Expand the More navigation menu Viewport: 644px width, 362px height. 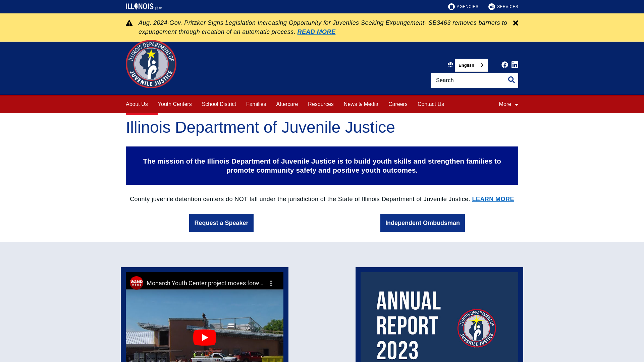(508, 104)
